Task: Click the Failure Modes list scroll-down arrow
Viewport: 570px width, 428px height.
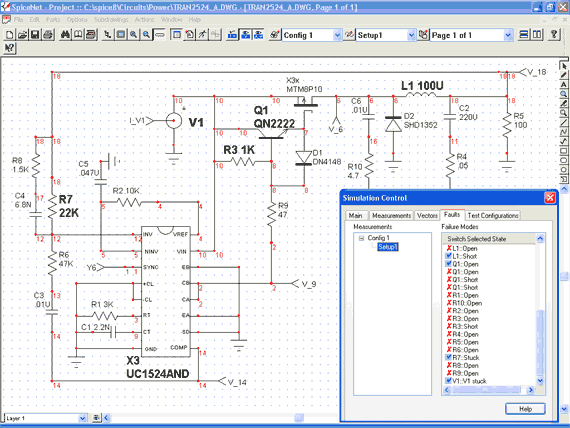Action: click(540, 381)
